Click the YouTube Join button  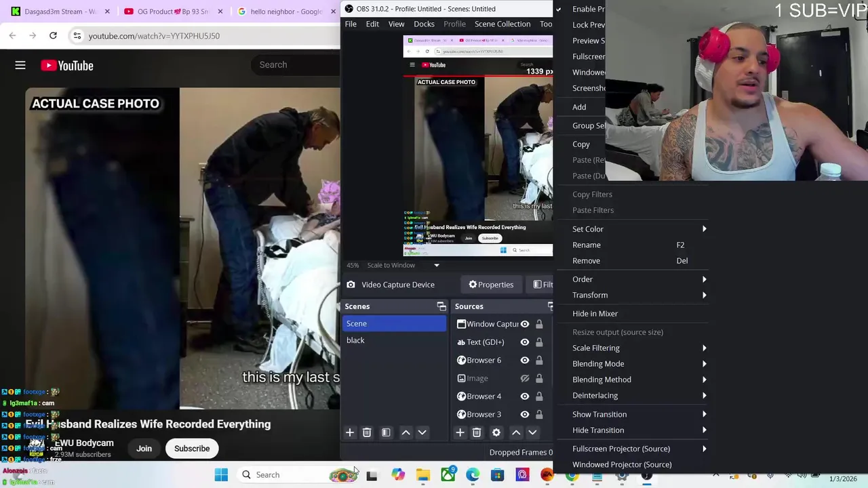[x=144, y=449]
